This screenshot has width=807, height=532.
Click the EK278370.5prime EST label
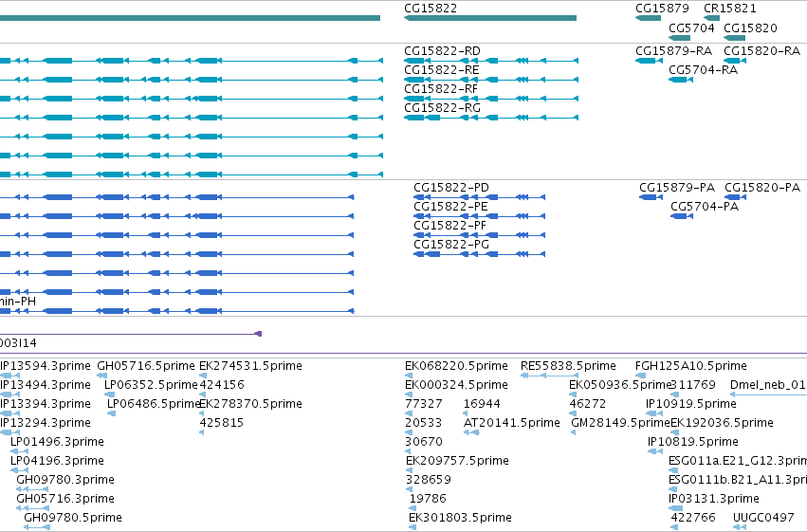click(250, 404)
